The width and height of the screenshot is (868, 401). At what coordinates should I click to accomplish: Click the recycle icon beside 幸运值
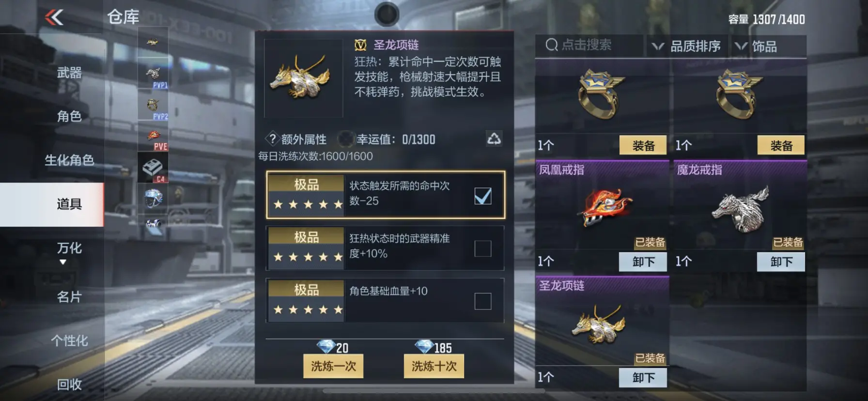pos(494,139)
